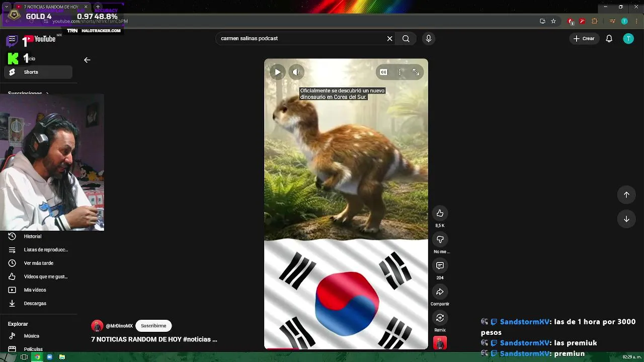Subscribe to @MrDinoMX with Suscribirme
Viewport: 644px width, 362px height.
(153, 326)
